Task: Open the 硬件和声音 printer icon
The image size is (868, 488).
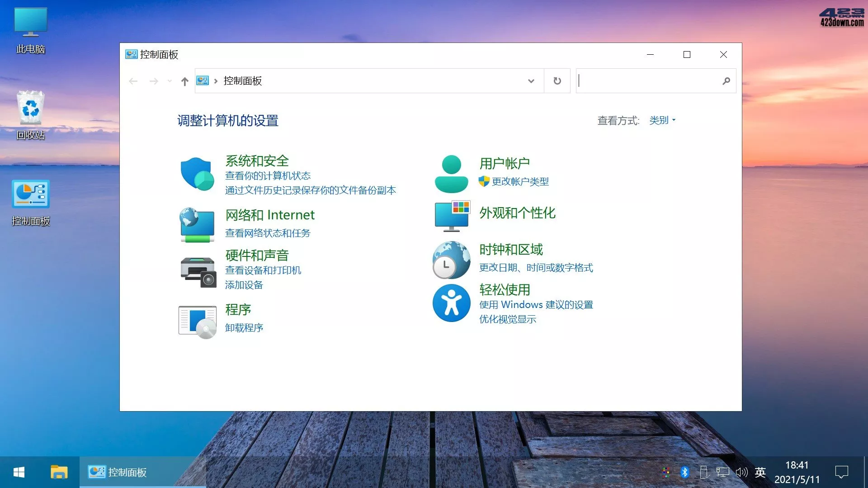Action: [198, 271]
